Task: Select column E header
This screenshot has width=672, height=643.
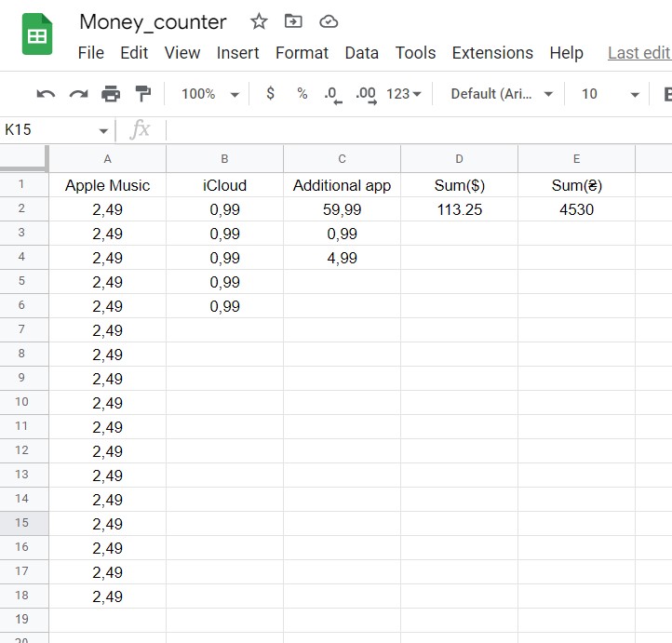Action: click(x=576, y=159)
